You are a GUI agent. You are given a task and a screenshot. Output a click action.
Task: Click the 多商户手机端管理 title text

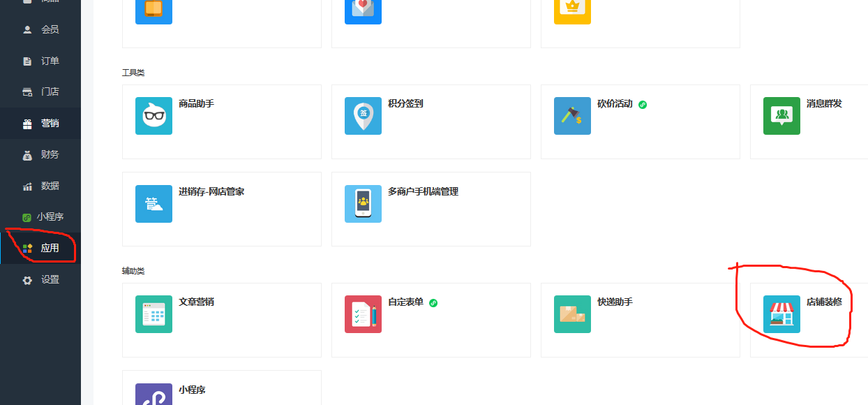[423, 191]
